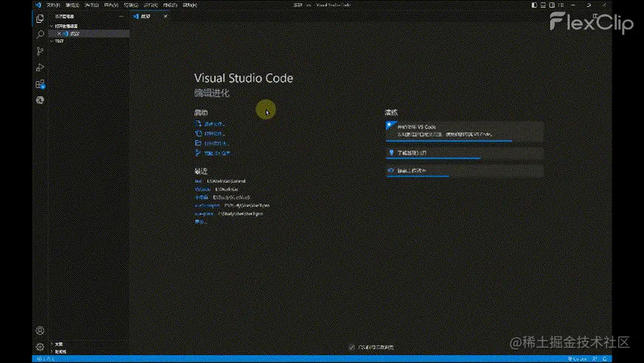Open the fourth recent project link

[x=207, y=206]
